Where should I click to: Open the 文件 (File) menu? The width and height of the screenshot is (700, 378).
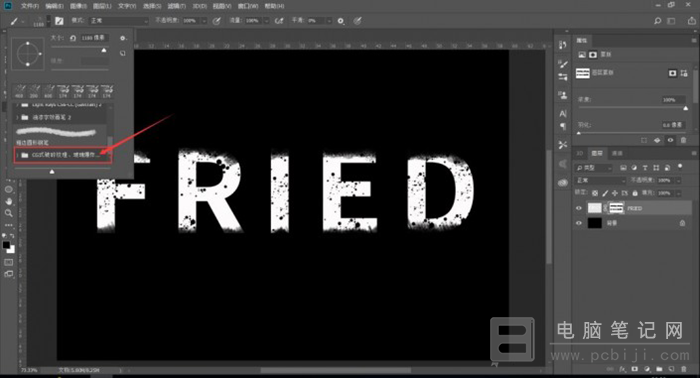coord(30,6)
